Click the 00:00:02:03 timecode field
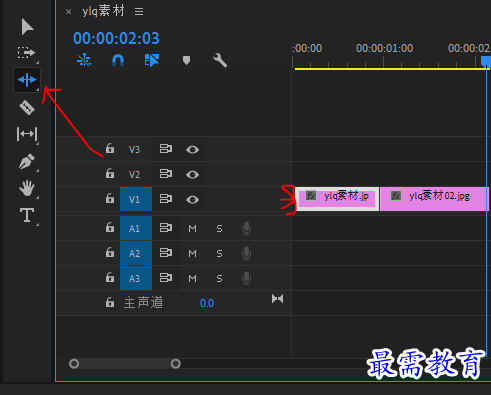The width and height of the screenshot is (491, 395). click(x=116, y=38)
